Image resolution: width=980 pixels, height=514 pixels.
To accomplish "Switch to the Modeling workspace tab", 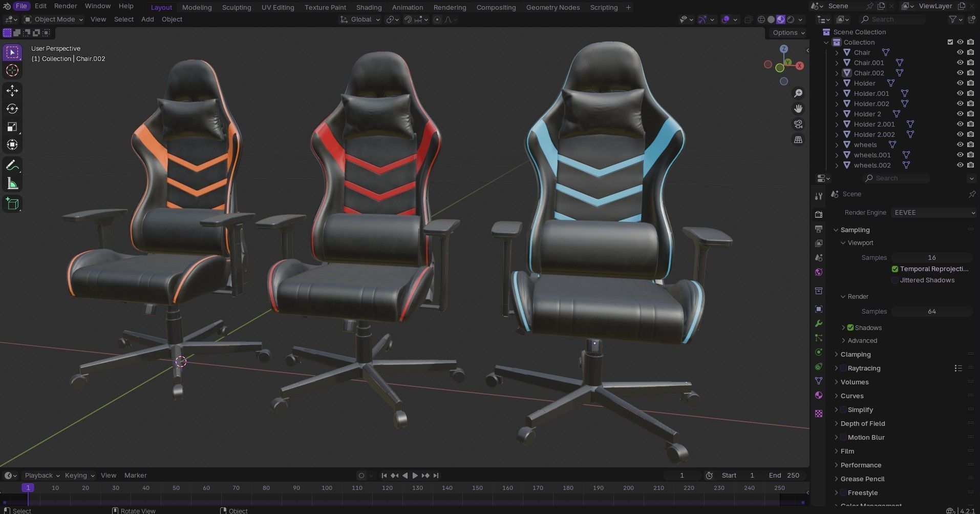I will [x=197, y=7].
